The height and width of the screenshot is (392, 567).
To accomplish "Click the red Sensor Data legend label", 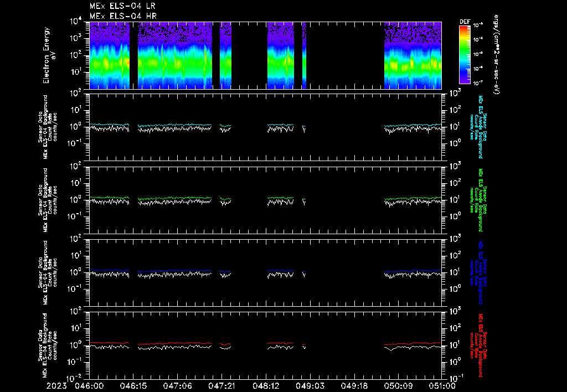I will [478, 345].
